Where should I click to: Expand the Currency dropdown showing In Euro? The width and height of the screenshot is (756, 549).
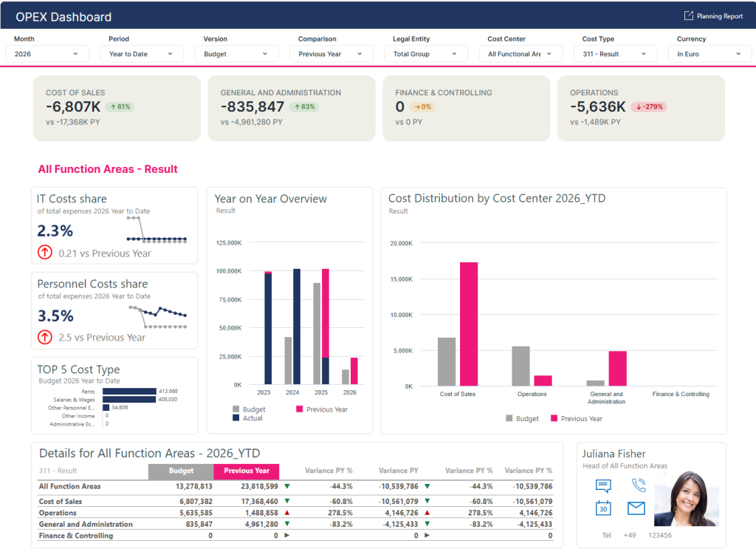click(x=709, y=54)
